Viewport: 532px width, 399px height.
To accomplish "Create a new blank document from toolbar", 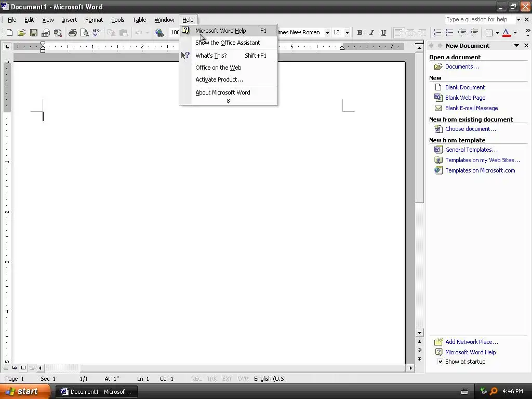I will (x=9, y=33).
